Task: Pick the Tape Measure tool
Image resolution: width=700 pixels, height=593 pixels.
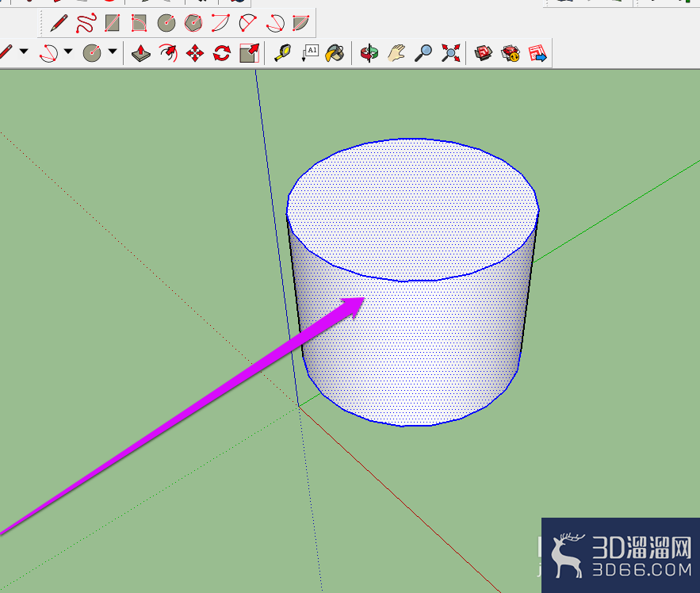Action: tap(282, 53)
